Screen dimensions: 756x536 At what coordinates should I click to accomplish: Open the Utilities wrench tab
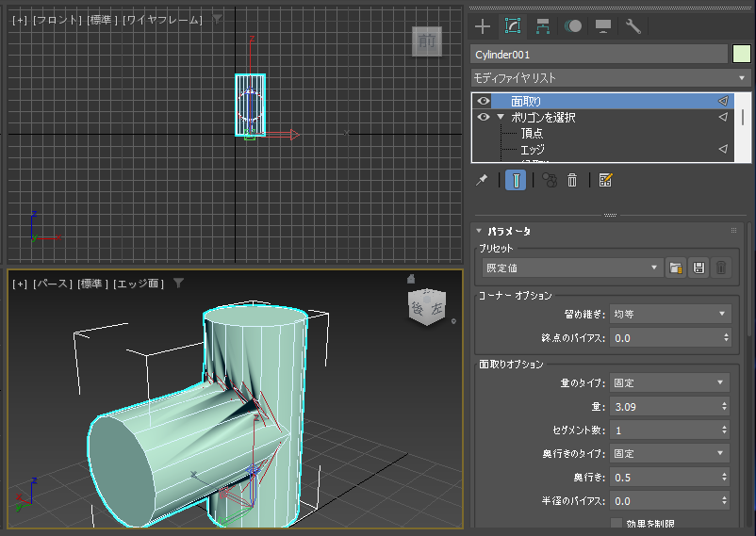coord(633,26)
